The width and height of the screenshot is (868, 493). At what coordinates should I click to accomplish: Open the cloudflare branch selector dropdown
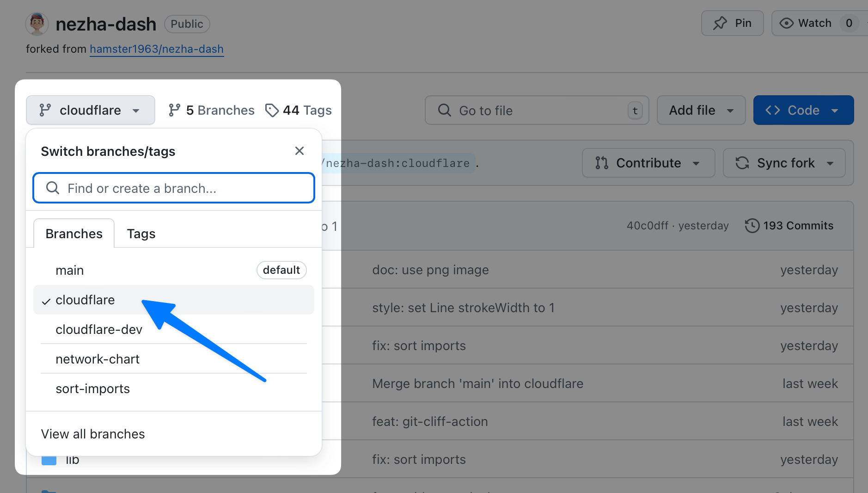coord(91,110)
